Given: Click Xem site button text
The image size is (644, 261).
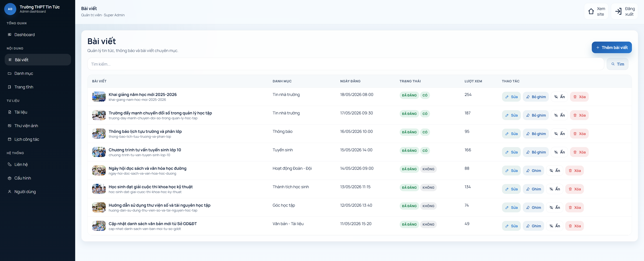Looking at the screenshot, I should coord(601,11).
